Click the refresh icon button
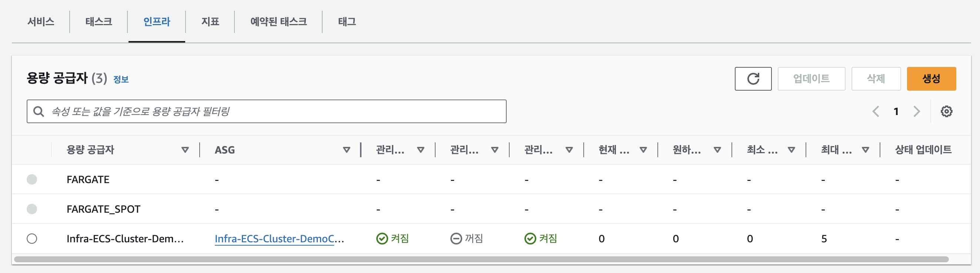980x273 pixels. (753, 79)
